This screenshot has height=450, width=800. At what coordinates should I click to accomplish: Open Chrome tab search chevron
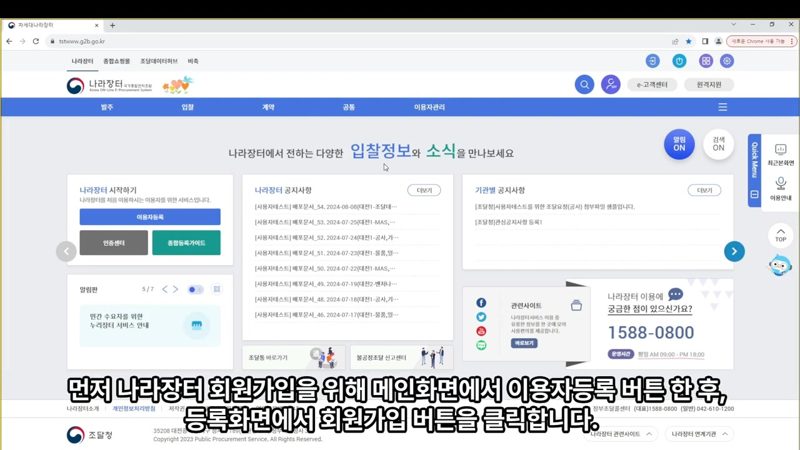[x=733, y=24]
